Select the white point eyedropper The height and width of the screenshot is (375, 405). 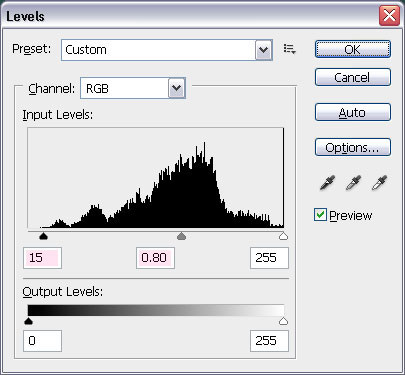[379, 183]
